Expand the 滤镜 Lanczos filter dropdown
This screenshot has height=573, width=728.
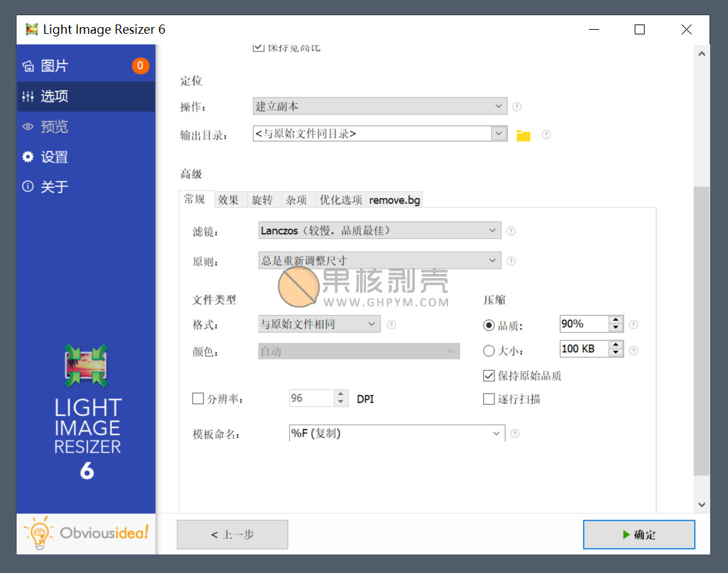point(379,231)
